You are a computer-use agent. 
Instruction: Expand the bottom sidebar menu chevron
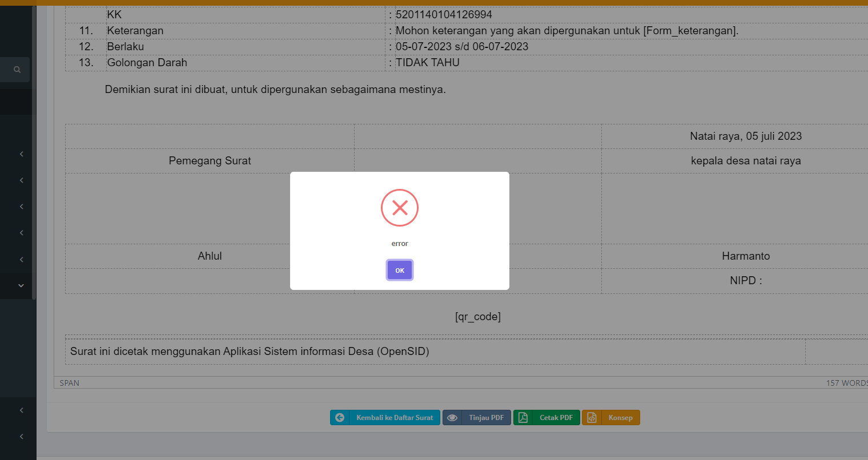[x=21, y=436]
